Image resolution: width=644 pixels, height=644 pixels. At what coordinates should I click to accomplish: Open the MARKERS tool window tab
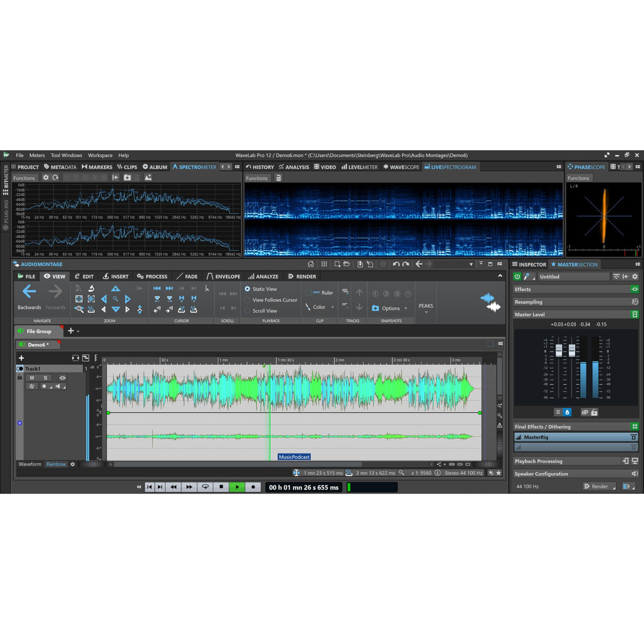(97, 167)
